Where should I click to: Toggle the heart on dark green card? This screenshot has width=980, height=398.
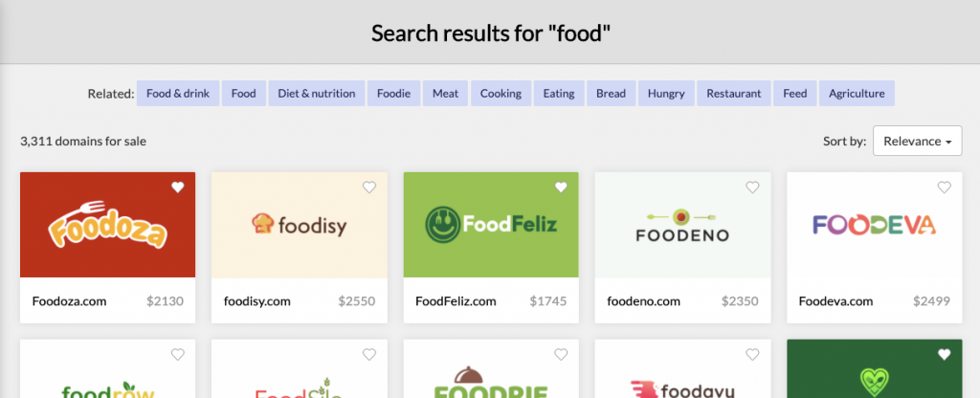click(x=944, y=354)
